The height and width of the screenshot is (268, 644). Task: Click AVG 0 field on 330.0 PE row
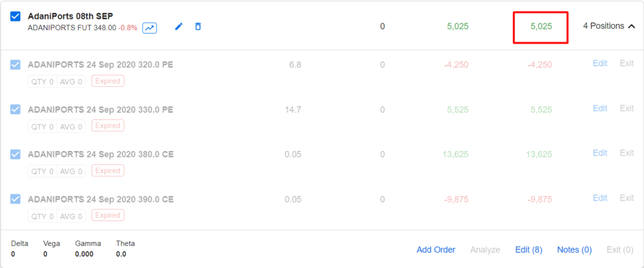tap(72, 126)
